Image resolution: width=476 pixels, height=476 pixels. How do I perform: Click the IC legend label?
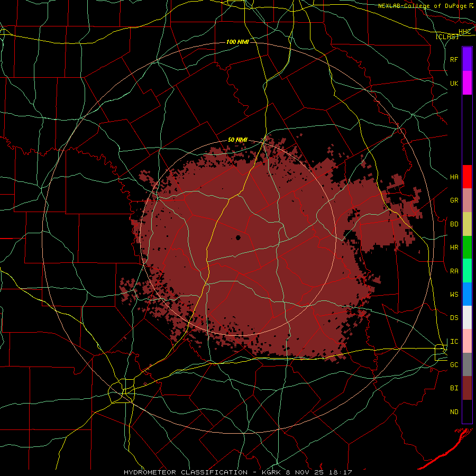coord(454,342)
